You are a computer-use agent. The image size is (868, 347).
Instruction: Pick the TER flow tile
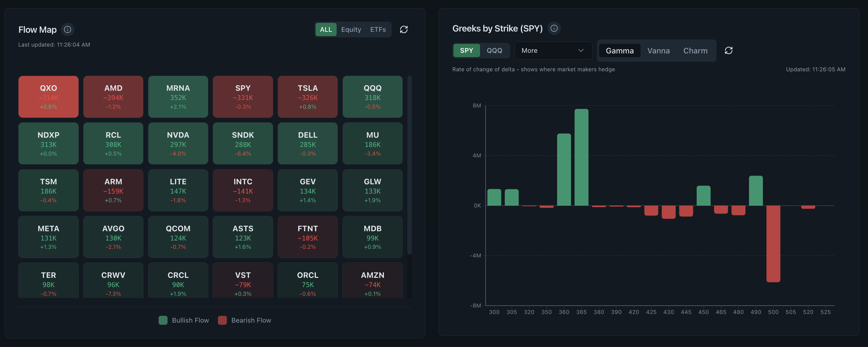point(49,280)
